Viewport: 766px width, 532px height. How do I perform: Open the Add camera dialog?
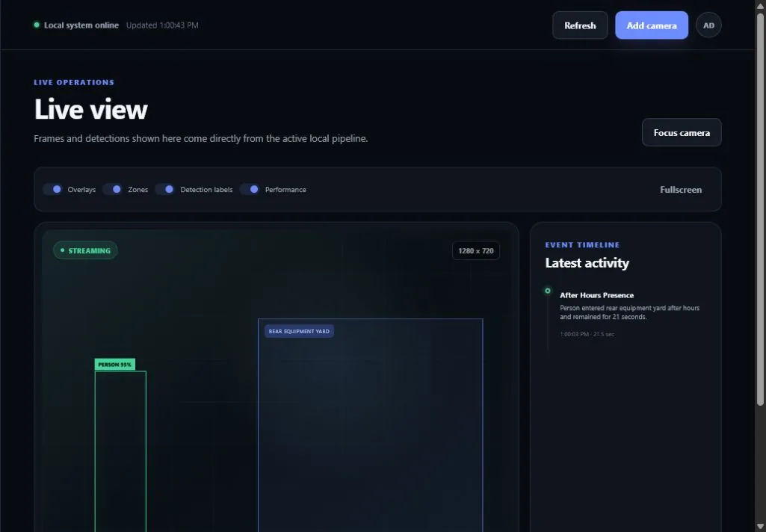(x=652, y=25)
